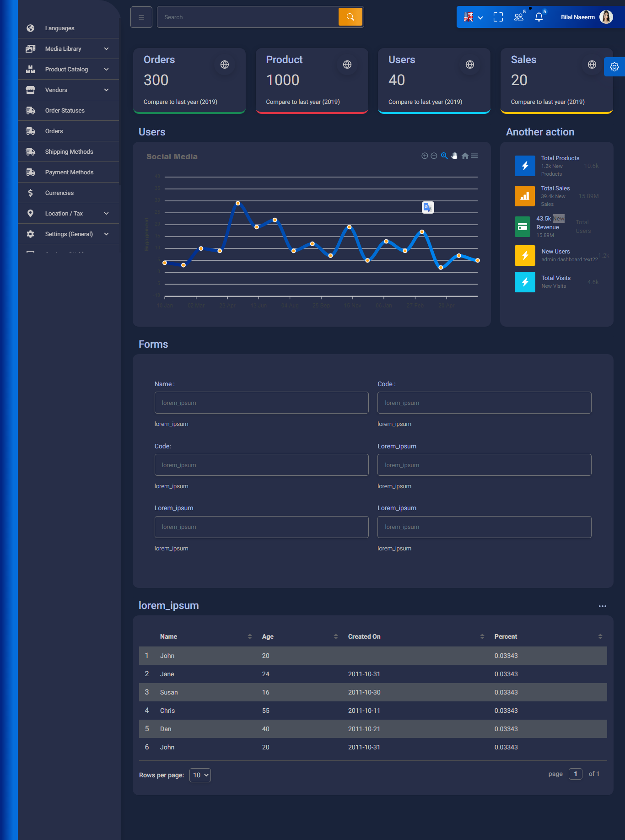Select table row for Chris
The image size is (625, 840).
pos(373,711)
